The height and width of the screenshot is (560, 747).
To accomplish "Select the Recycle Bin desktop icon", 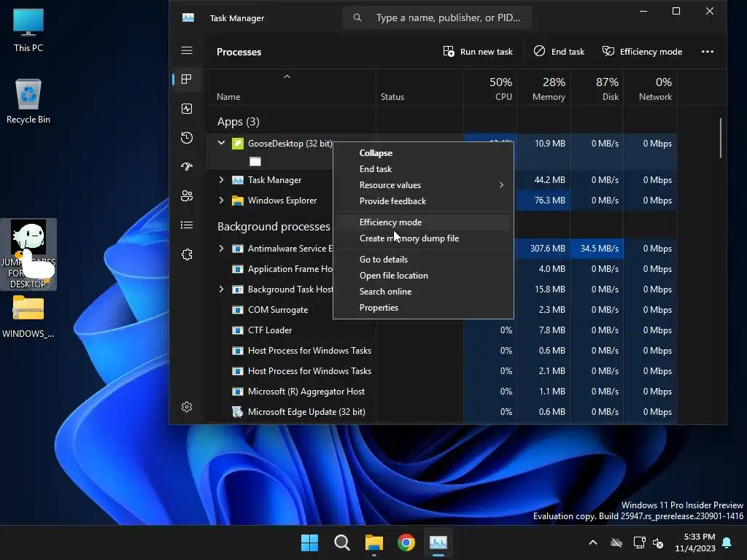I will (x=28, y=101).
